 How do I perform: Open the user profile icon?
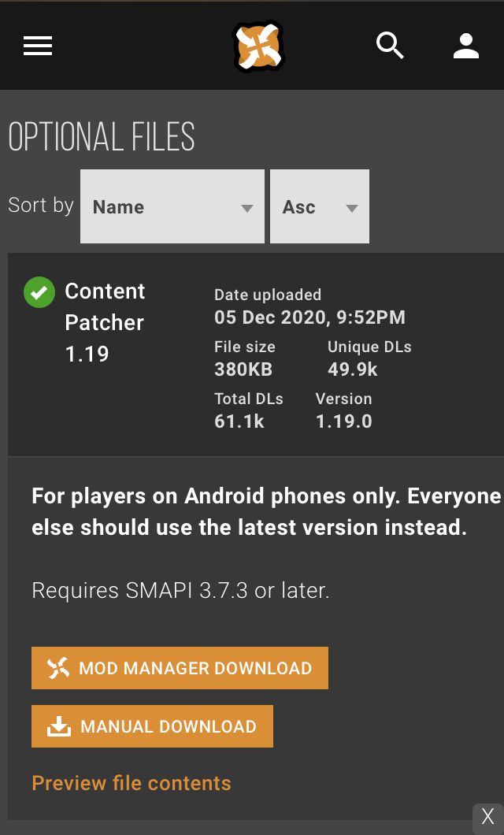pyautogui.click(x=466, y=46)
